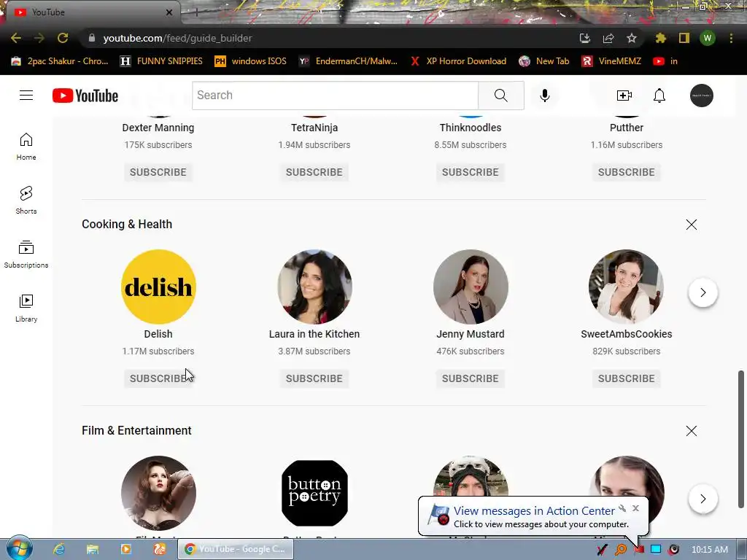Click the YouTube logo

click(x=85, y=96)
